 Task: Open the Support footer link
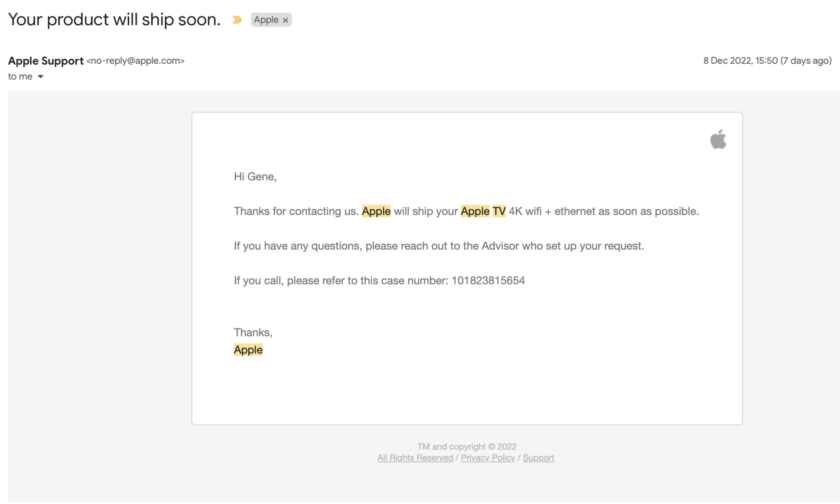538,458
